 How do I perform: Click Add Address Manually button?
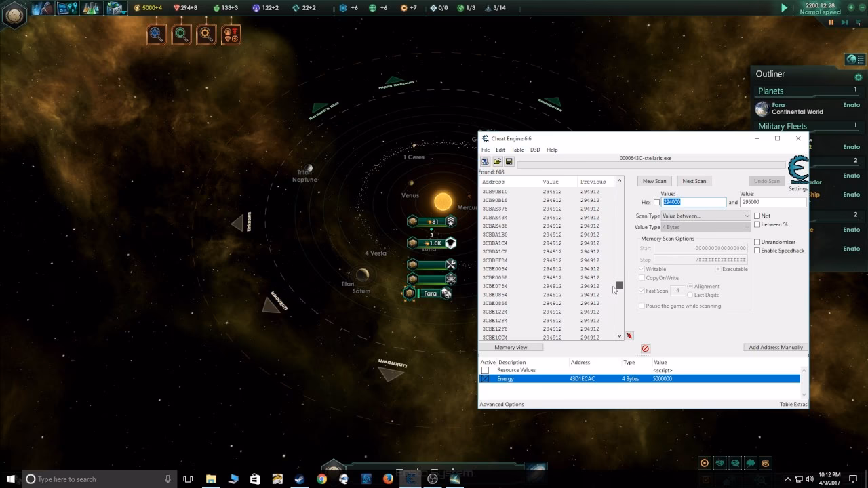coord(776,347)
